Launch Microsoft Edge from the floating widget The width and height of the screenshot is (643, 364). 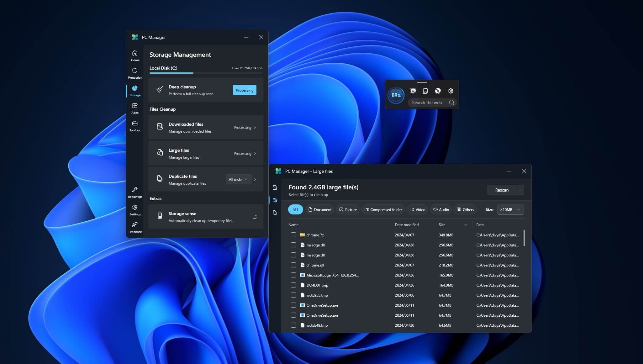pyautogui.click(x=438, y=91)
